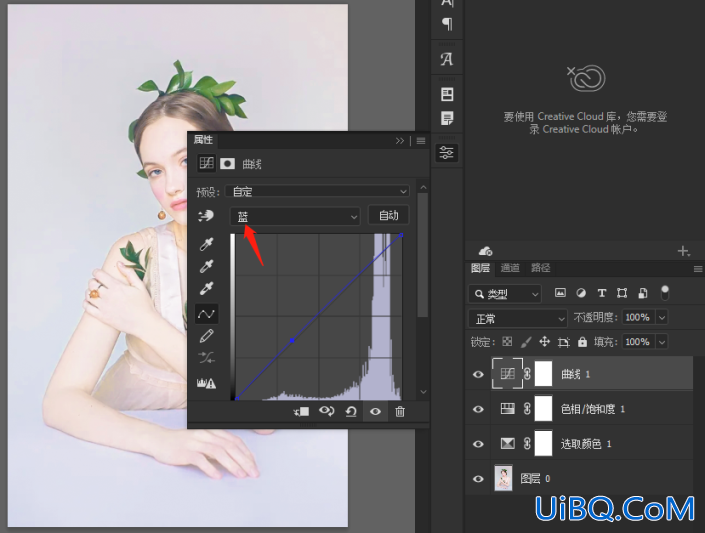Toggle Curves adjustment visibility in Properties
705x533 pixels.
click(x=375, y=411)
